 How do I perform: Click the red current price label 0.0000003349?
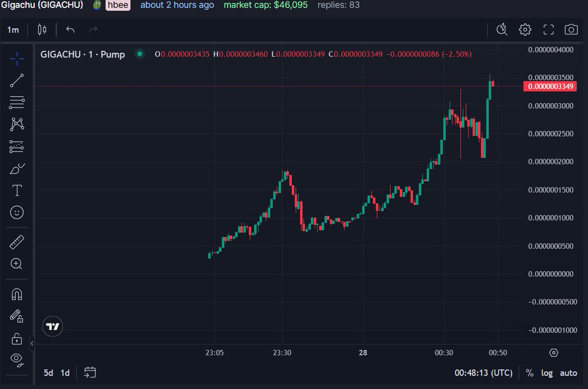[551, 87]
